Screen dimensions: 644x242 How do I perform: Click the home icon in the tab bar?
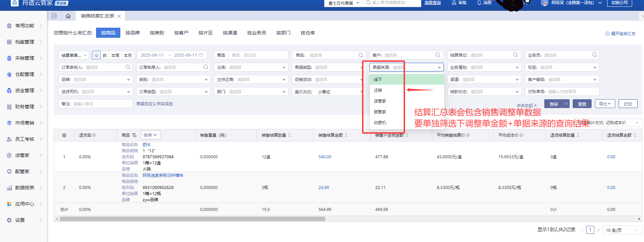pos(68,16)
